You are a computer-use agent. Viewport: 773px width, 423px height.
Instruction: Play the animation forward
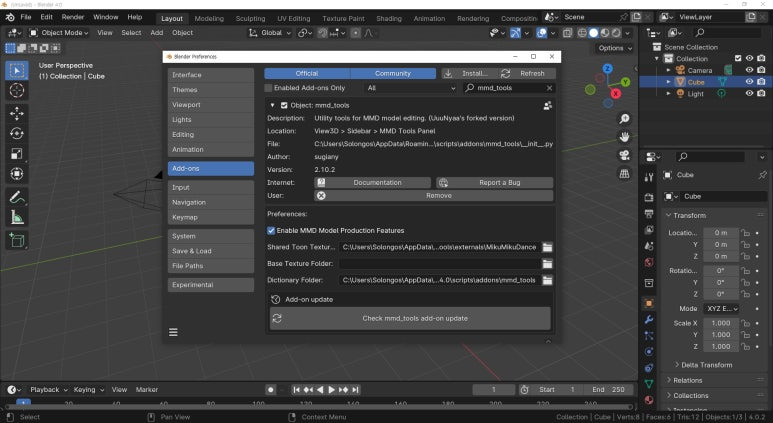(x=332, y=389)
